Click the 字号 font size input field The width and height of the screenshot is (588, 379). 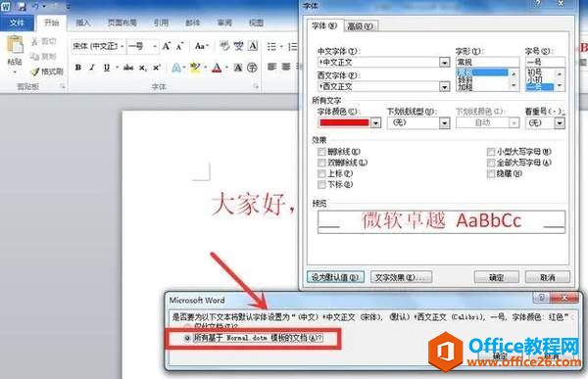click(545, 62)
